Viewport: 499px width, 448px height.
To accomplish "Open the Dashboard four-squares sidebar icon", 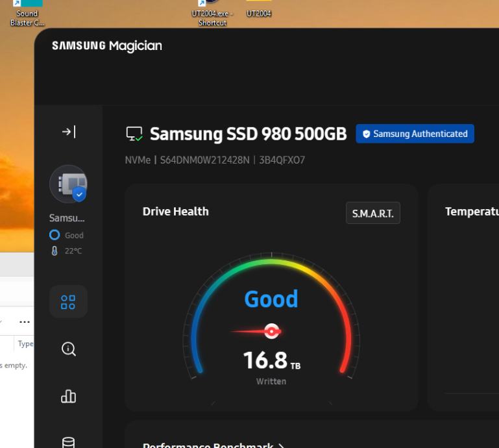I will click(x=68, y=302).
